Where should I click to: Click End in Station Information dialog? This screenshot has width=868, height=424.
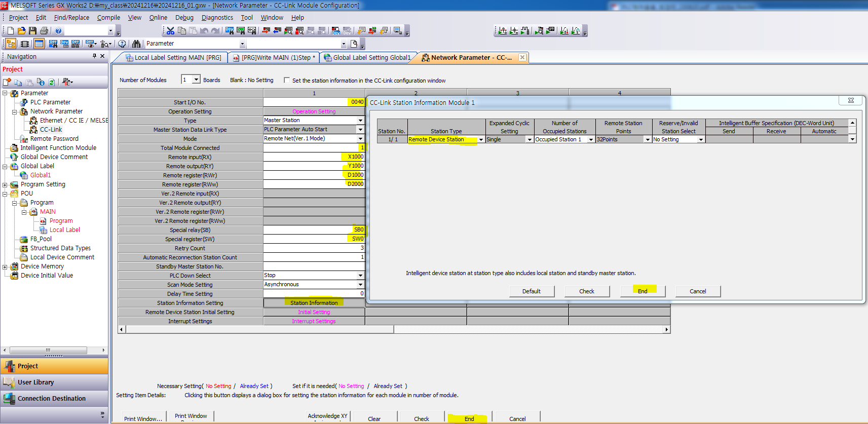[643, 291]
